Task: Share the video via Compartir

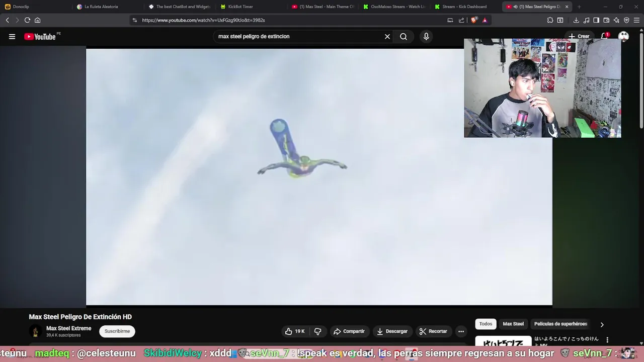Action: coord(349,331)
